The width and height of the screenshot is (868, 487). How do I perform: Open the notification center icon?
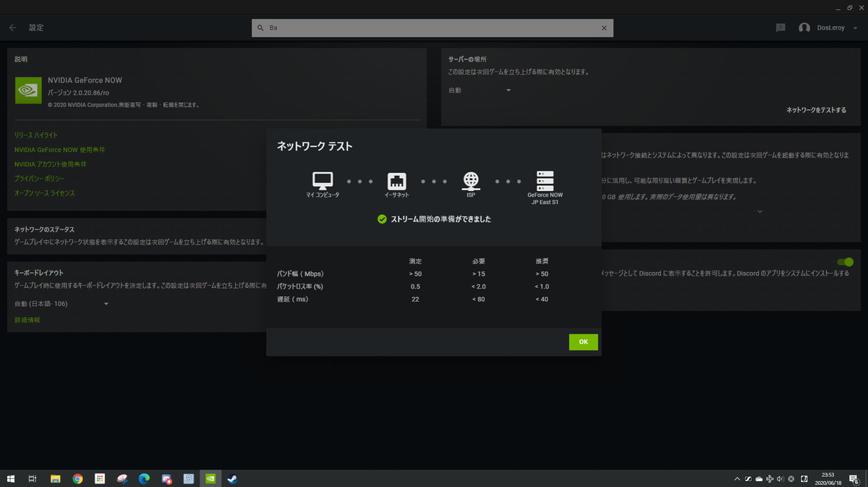pos(856,478)
